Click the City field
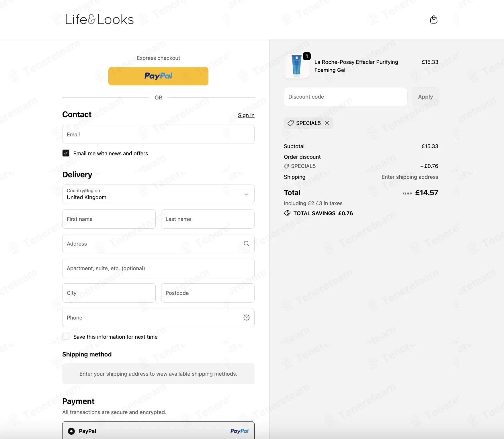Image resolution: width=504 pixels, height=439 pixels. (109, 293)
